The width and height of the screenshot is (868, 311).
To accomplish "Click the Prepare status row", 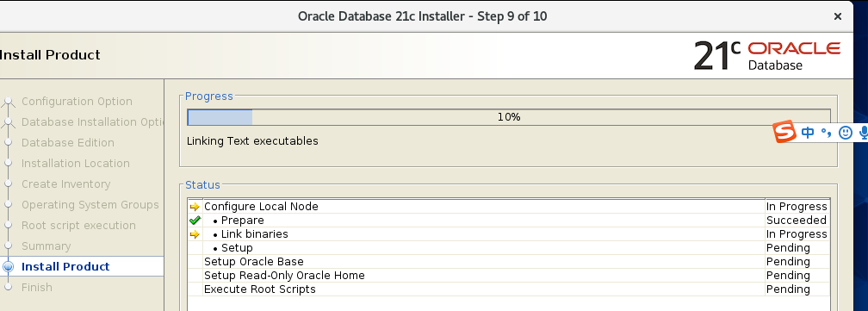I will coord(509,221).
